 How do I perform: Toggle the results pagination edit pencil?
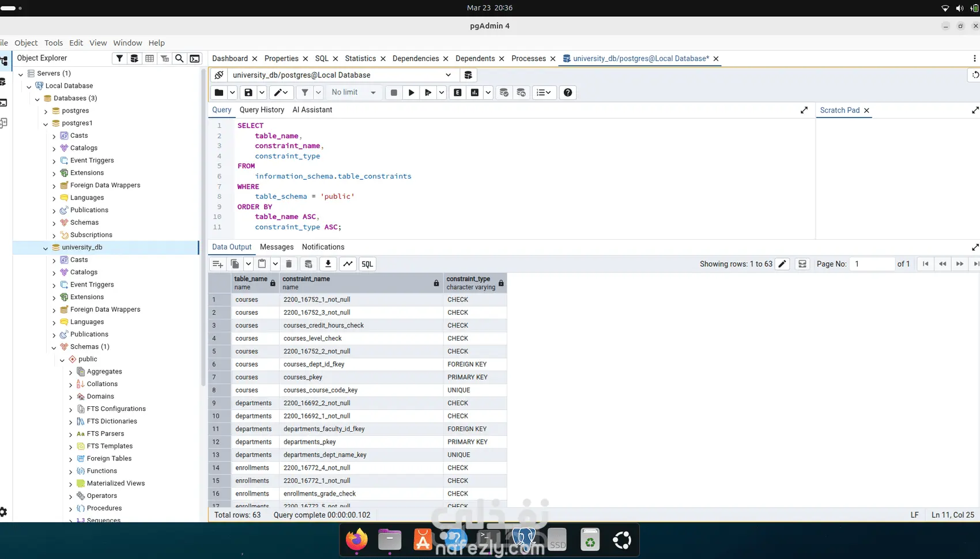pyautogui.click(x=782, y=264)
